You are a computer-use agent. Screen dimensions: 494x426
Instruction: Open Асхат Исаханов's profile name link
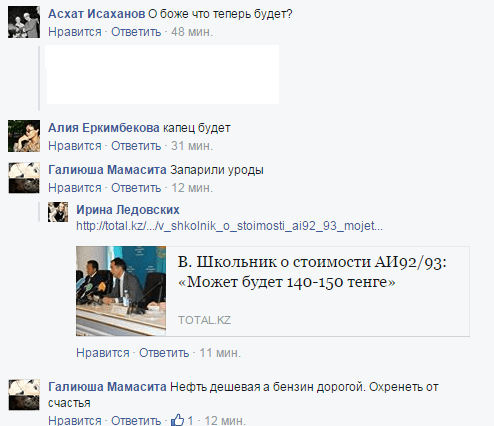click(97, 14)
